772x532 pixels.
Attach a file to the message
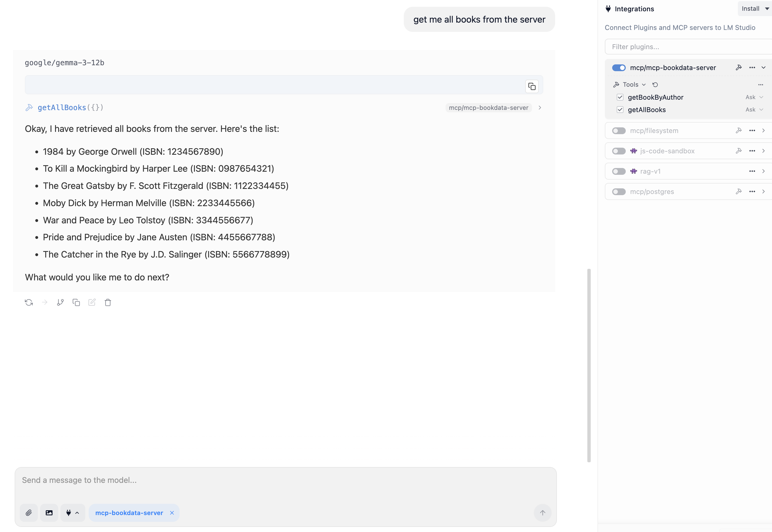click(x=29, y=513)
